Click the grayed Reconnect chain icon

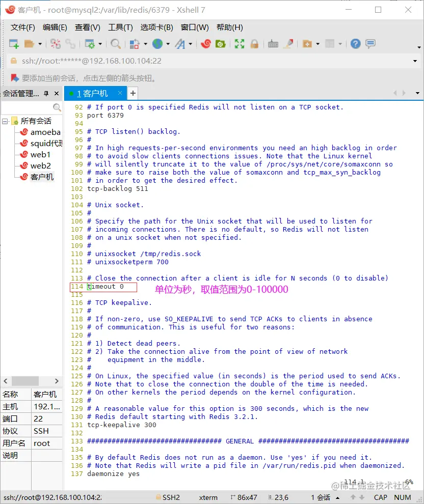coord(70,44)
